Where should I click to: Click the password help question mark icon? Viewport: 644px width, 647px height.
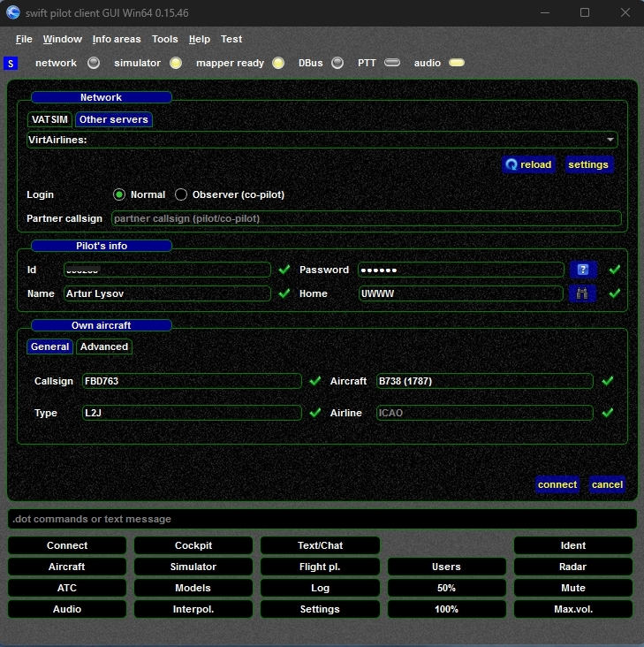[582, 270]
